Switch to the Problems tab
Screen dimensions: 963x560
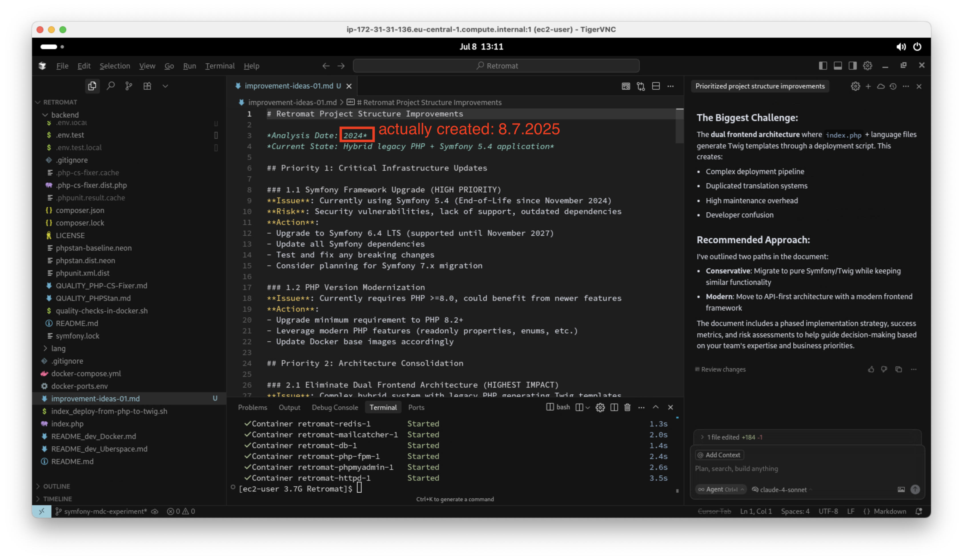(252, 407)
